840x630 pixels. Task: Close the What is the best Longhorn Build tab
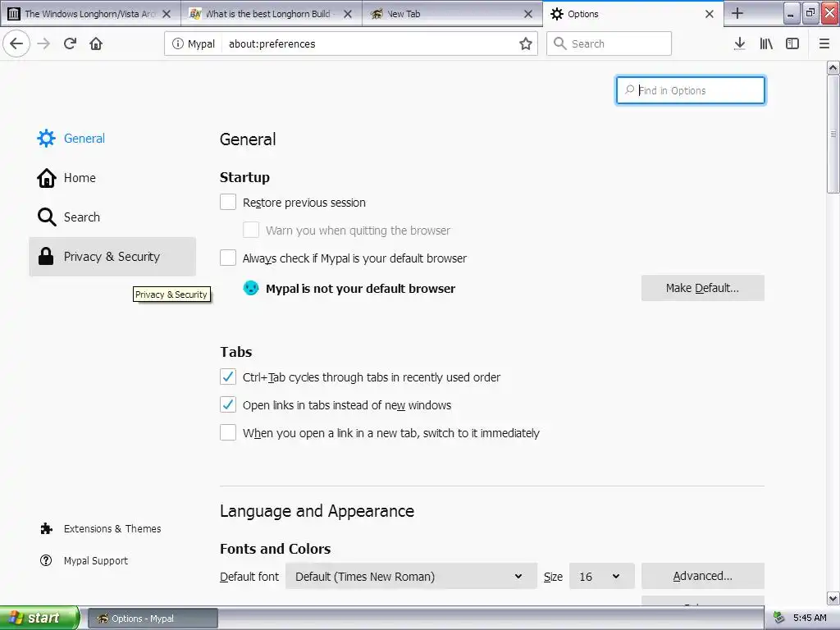pos(348,14)
